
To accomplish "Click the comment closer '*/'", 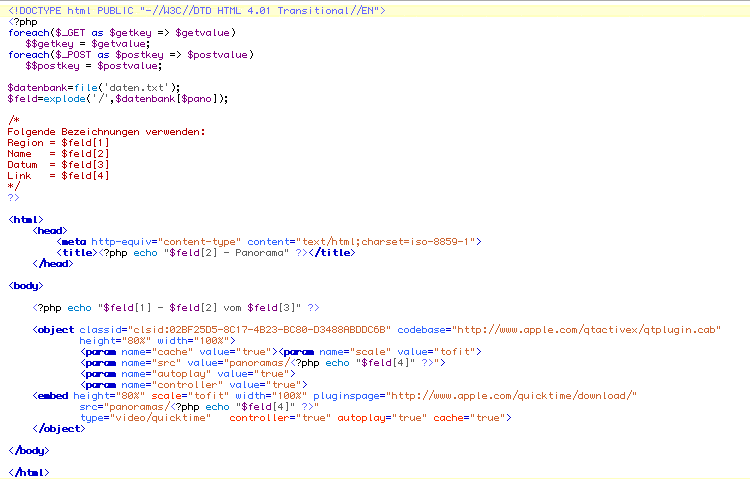I will [x=13, y=187].
